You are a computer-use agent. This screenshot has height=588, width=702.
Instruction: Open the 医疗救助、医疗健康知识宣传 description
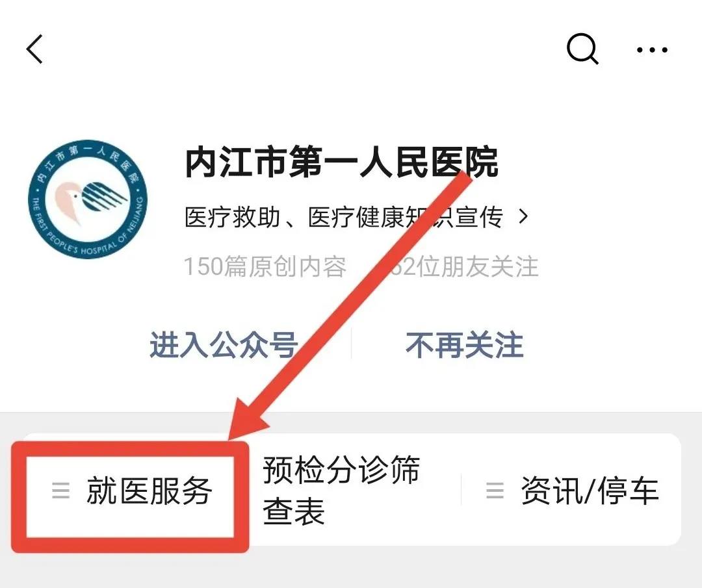pos(343,216)
